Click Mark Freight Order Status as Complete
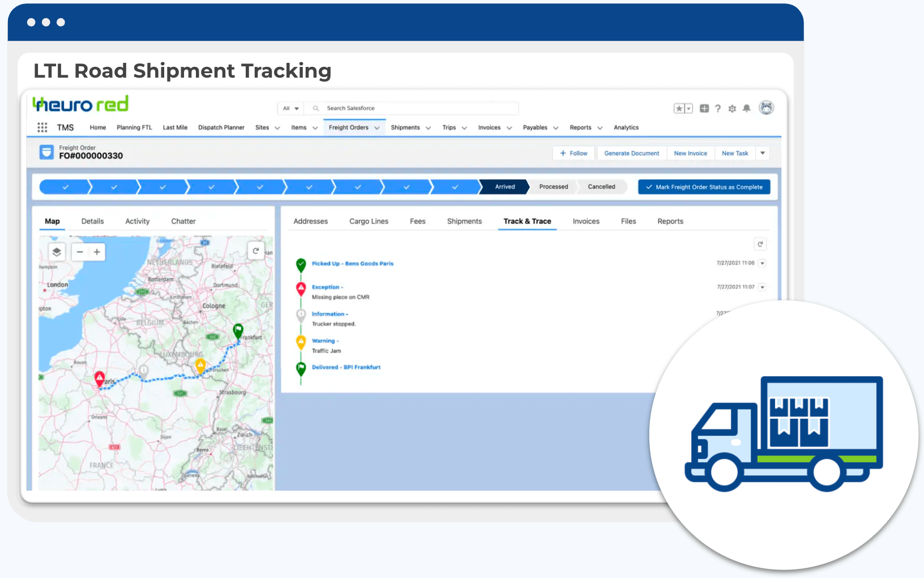Viewport: 924px width, 578px height. [x=704, y=187]
